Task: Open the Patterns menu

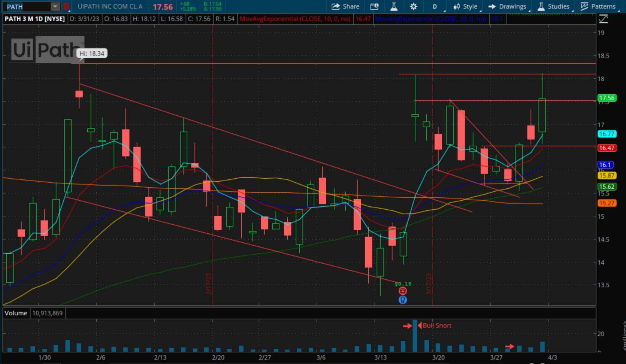Action: [599, 6]
